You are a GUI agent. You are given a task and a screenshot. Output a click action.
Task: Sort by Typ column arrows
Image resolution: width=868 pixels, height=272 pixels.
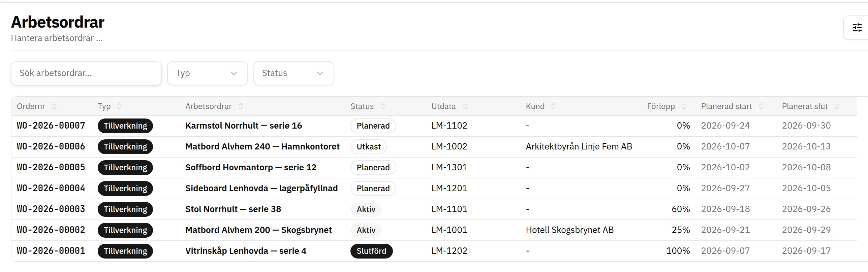(119, 106)
